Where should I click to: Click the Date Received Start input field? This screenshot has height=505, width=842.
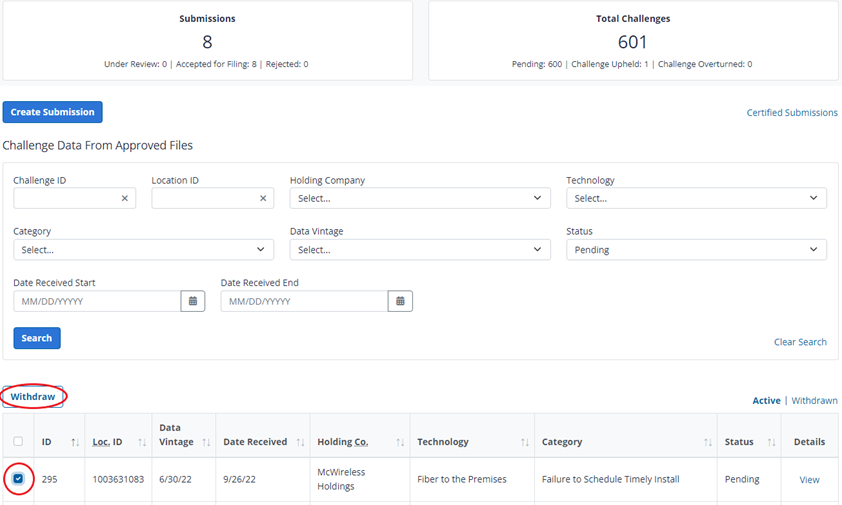click(97, 301)
